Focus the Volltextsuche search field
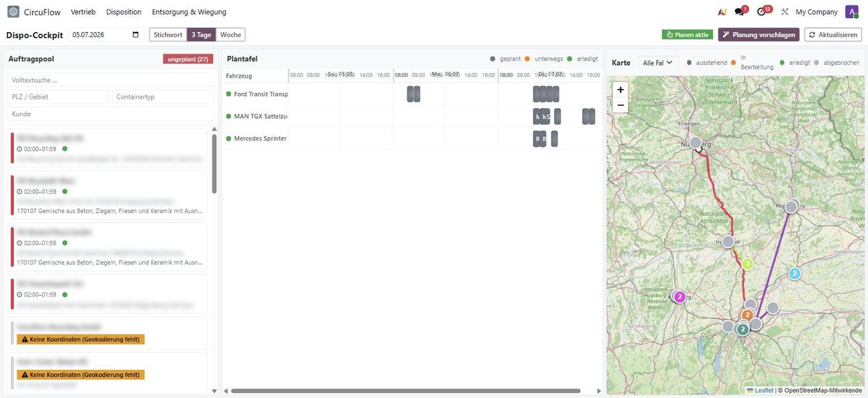Viewport: 868px width, 398px height. (x=111, y=80)
